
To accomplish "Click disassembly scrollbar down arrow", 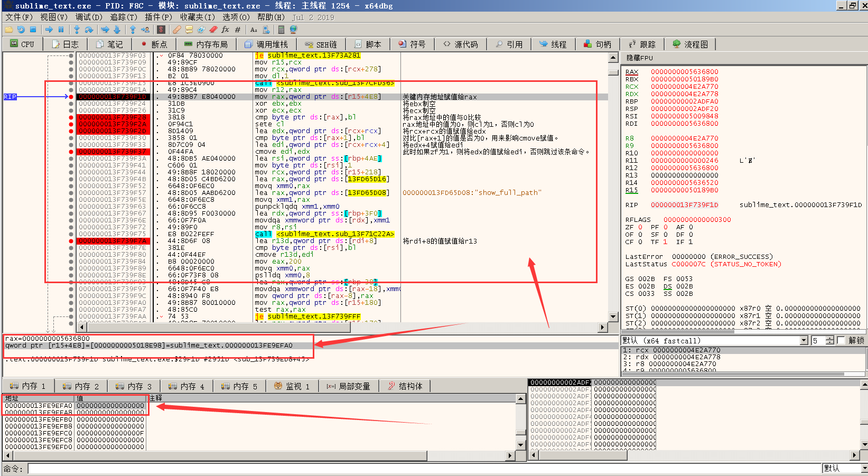I will 613,316.
